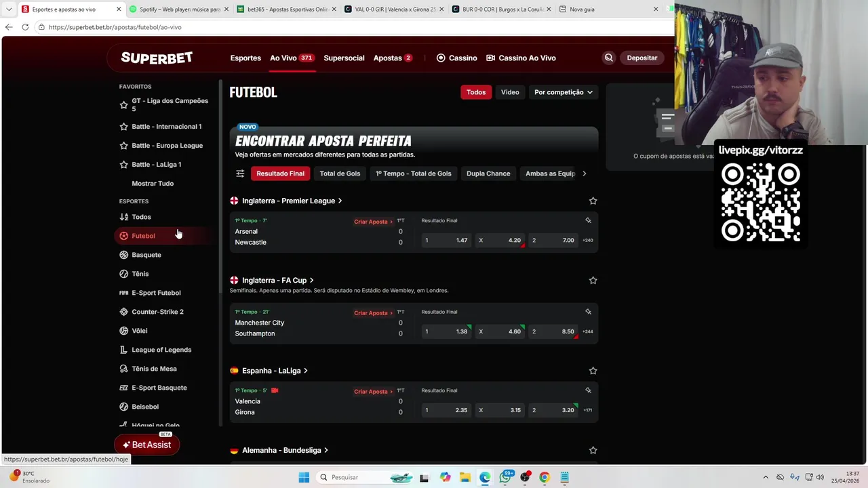Viewport: 868px width, 488px height.
Task: Select the Total de Gols market filter
Action: pyautogui.click(x=340, y=174)
